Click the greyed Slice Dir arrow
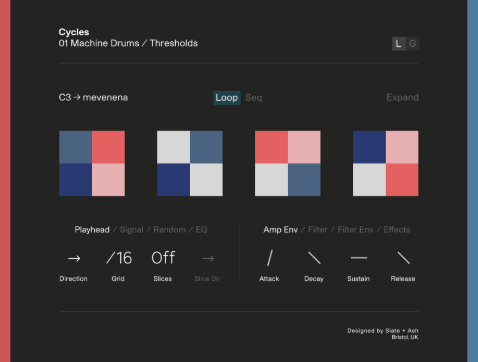Screen dimensions: 478x362 point(208,258)
